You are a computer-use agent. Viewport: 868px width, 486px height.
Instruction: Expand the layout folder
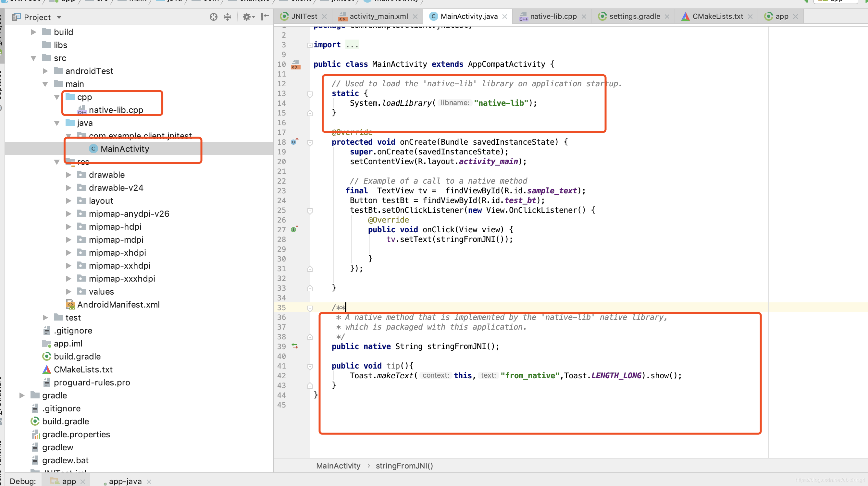pos(69,201)
